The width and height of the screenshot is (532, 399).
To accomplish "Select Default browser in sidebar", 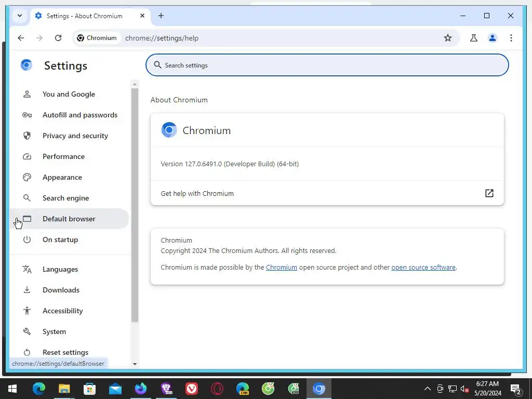I will 69,219.
